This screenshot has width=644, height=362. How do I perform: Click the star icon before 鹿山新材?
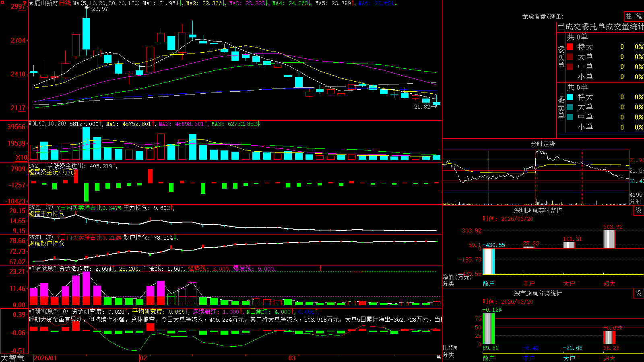(x=31, y=3)
